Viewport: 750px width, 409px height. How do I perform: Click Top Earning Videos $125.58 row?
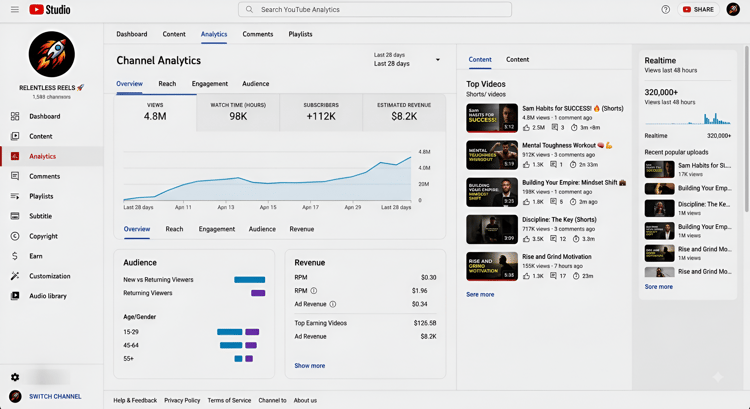click(x=365, y=323)
